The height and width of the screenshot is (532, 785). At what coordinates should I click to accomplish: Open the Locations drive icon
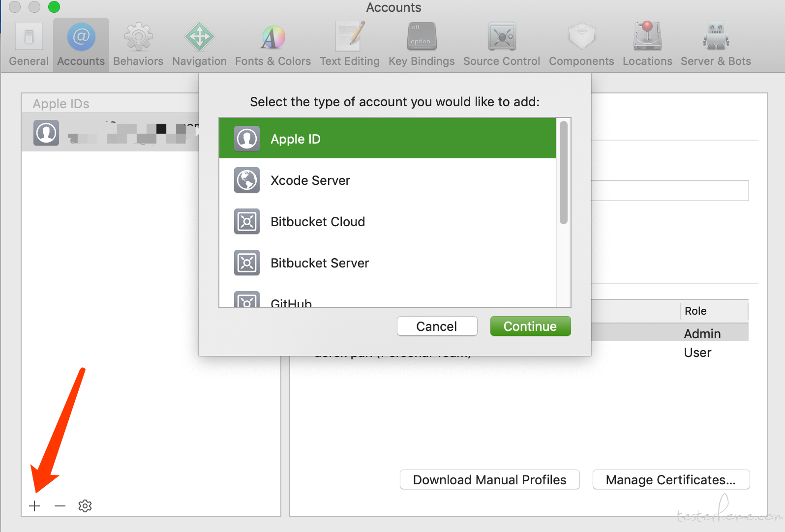[647, 36]
